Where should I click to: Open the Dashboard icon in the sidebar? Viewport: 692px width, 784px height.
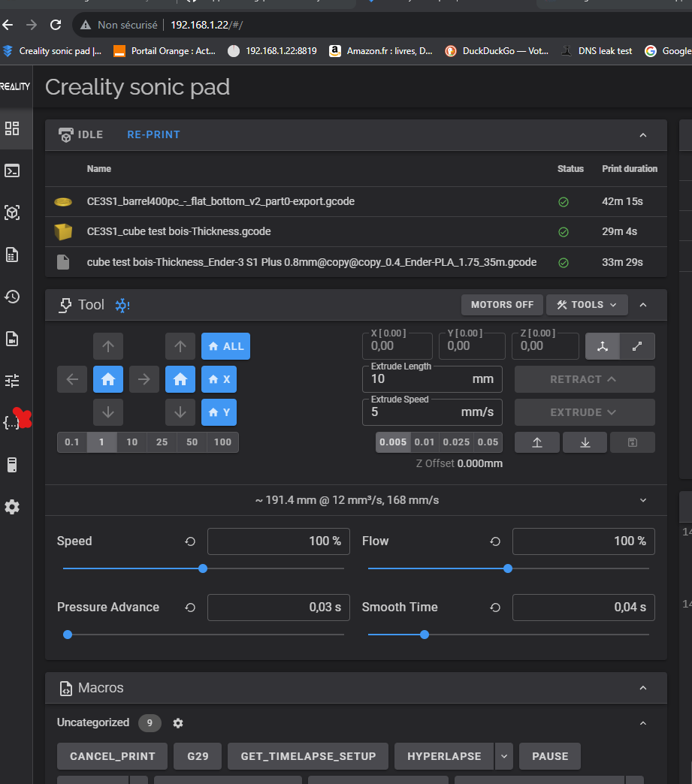click(12, 128)
